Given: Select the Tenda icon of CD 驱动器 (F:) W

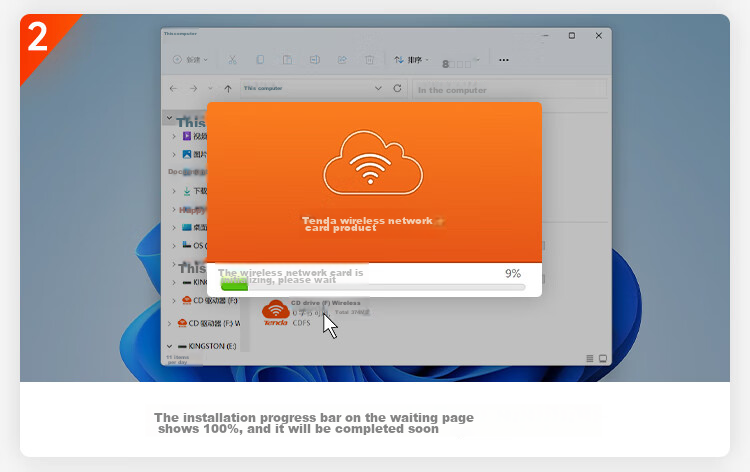Looking at the screenshot, I should tap(182, 323).
